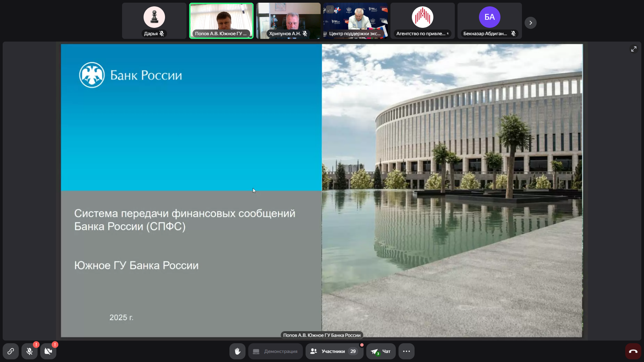This screenshot has height=362, width=644.
Task: Show next participants with the right chevron
Action: [531, 23]
